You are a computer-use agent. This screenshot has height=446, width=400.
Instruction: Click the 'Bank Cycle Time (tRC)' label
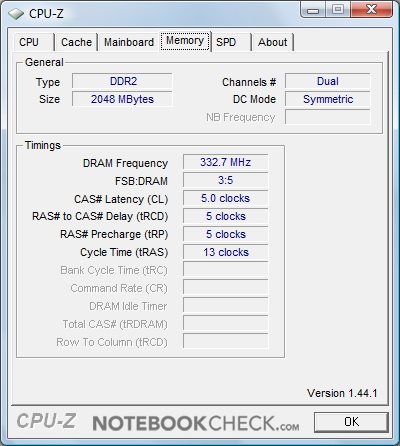click(114, 270)
